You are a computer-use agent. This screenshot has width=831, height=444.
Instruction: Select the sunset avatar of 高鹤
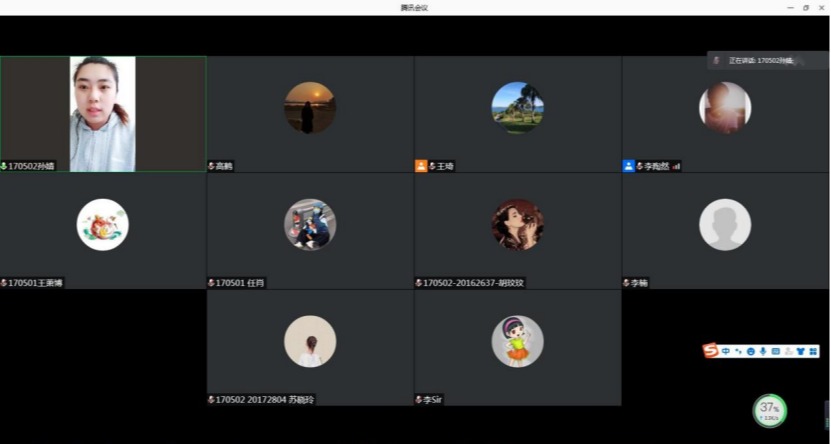pyautogui.click(x=310, y=108)
